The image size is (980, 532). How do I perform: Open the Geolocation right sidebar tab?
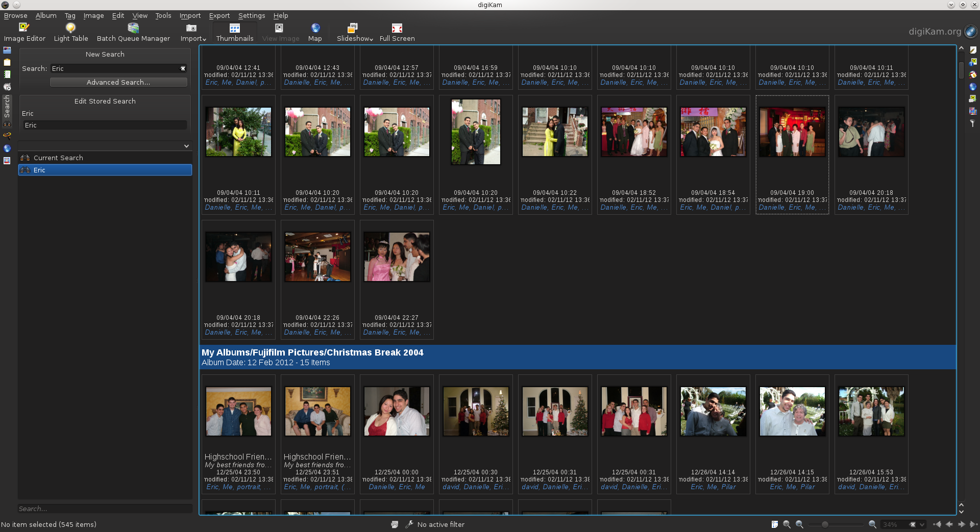(973, 87)
